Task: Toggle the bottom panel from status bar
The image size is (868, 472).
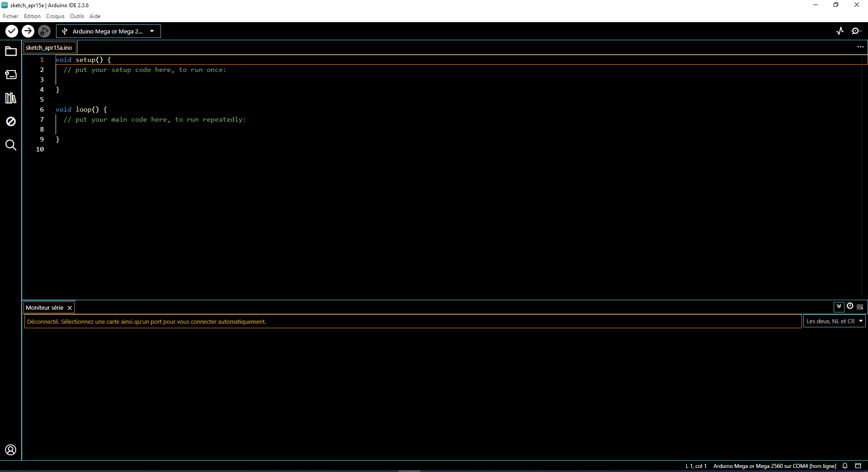Action: 858,466
